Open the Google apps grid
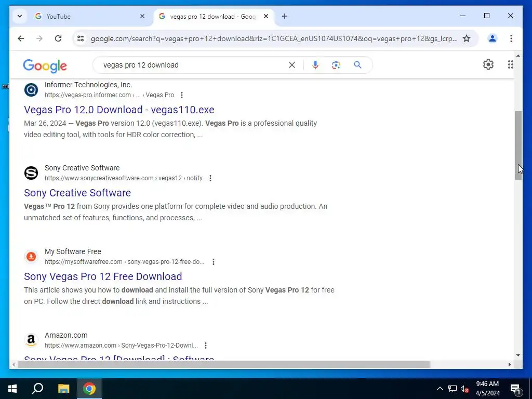 pos(510,64)
